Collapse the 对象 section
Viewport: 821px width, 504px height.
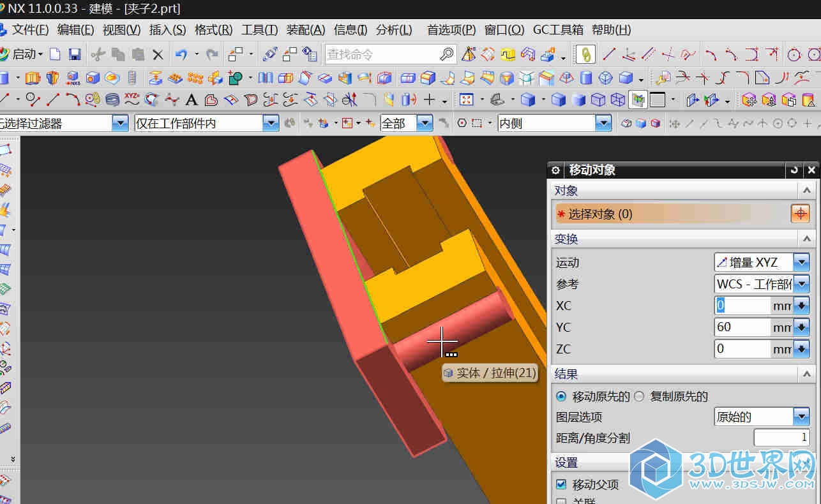pos(806,190)
